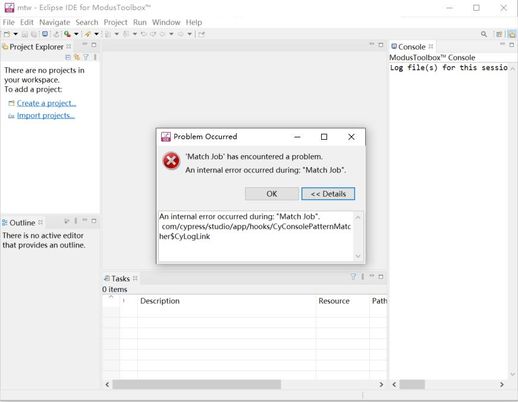Minimize the Project Explorer view
The width and height of the screenshot is (518, 402).
pyautogui.click(x=85, y=44)
